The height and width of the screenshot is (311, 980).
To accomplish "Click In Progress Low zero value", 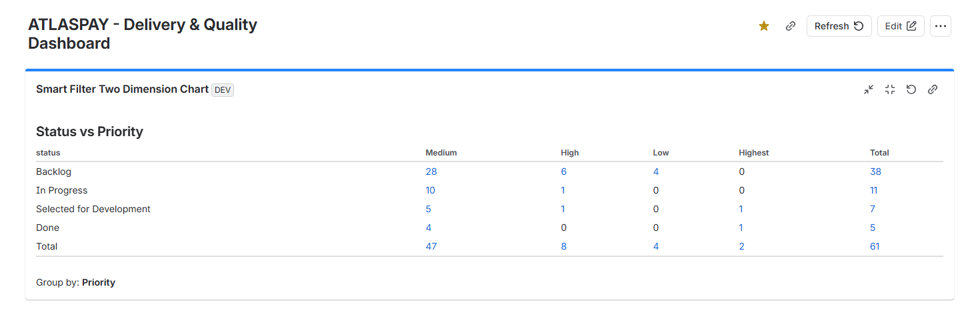I will [x=656, y=190].
